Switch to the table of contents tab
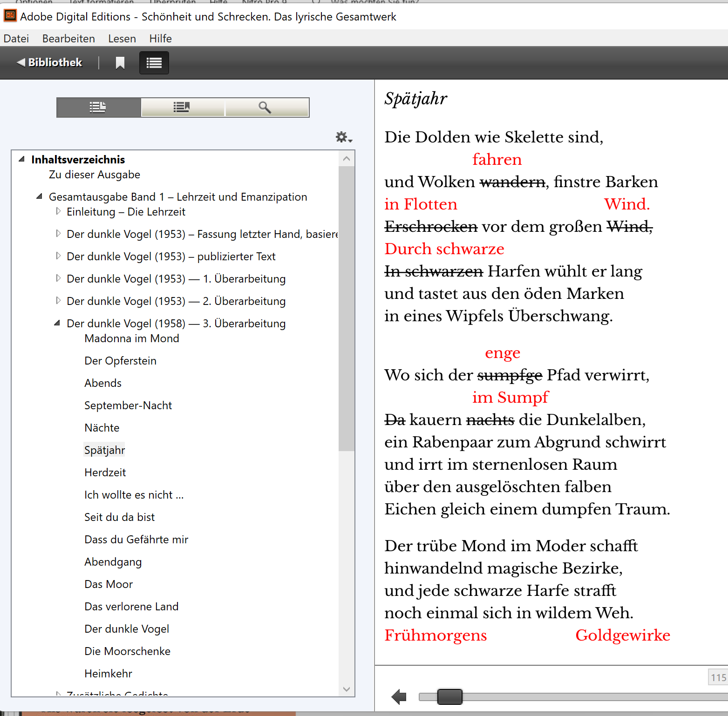This screenshot has width=728, height=716. click(98, 108)
